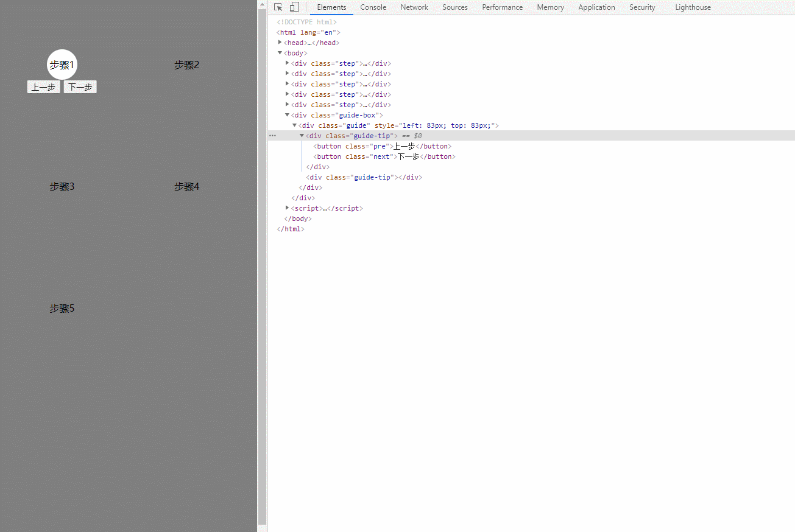The height and width of the screenshot is (532, 795).
Task: Open the Security tab
Action: tap(643, 7)
